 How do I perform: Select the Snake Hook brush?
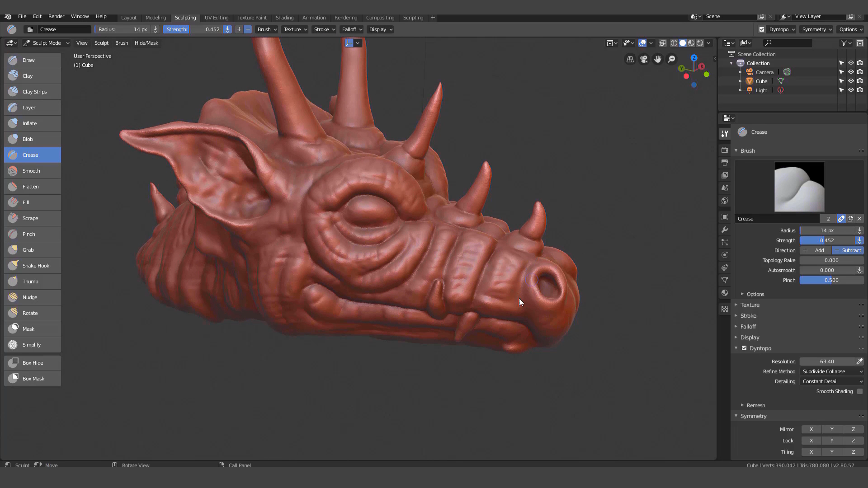click(x=33, y=266)
